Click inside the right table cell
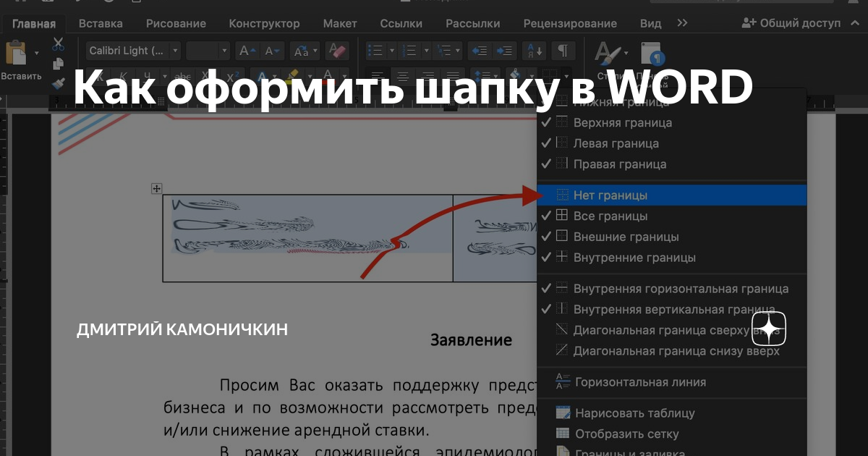This screenshot has height=456, width=868. coord(495,238)
